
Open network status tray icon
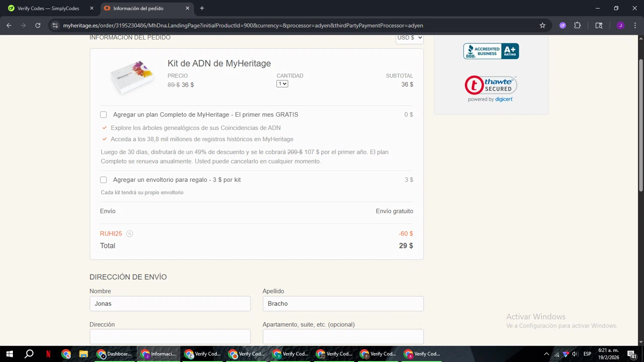coord(557,354)
